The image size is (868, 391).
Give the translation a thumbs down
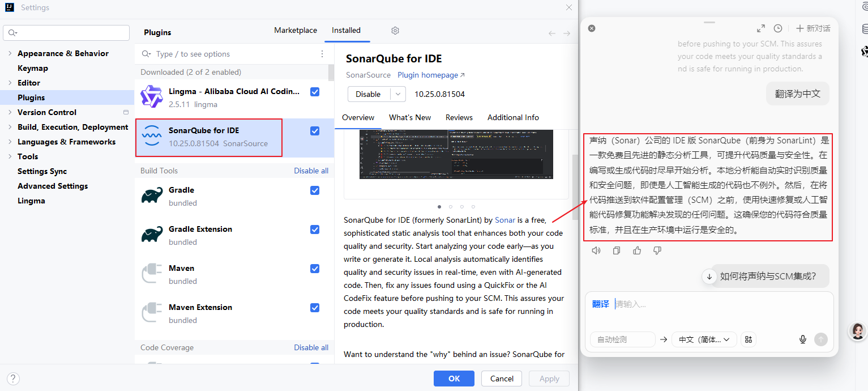(x=657, y=250)
